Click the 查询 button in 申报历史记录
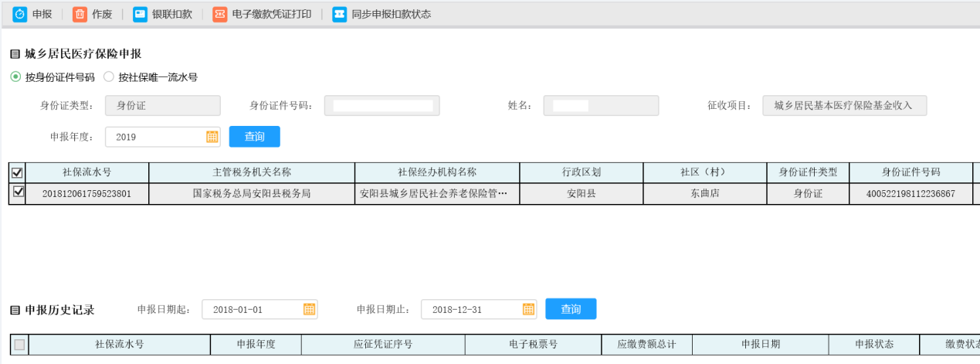The width and height of the screenshot is (980, 364). point(571,309)
